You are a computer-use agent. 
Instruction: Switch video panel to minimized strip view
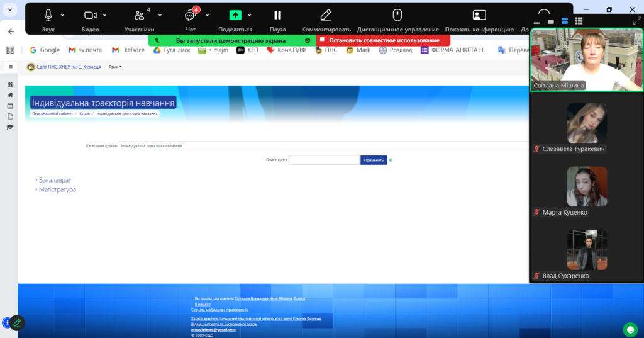click(537, 22)
